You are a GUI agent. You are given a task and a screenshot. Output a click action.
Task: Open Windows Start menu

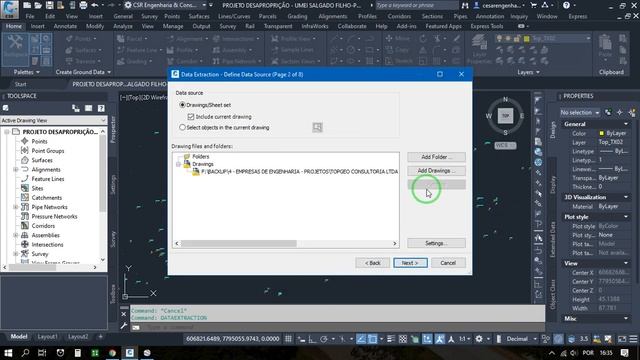(8, 353)
